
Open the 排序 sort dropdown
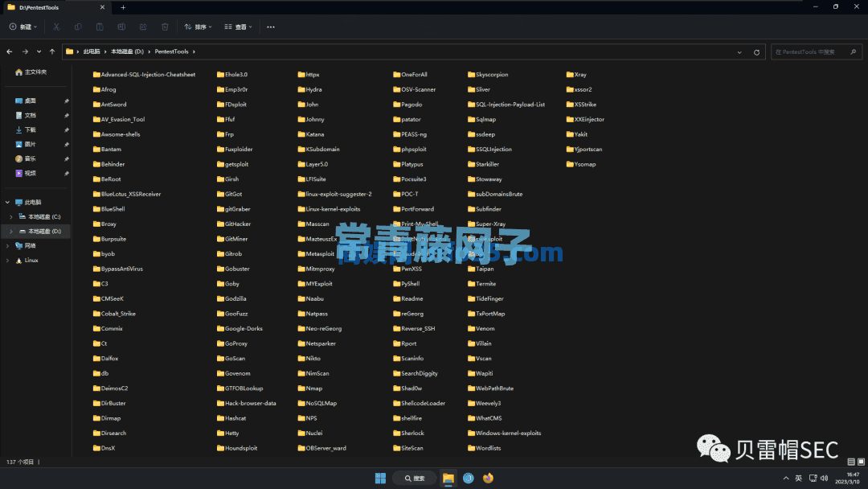tap(198, 27)
